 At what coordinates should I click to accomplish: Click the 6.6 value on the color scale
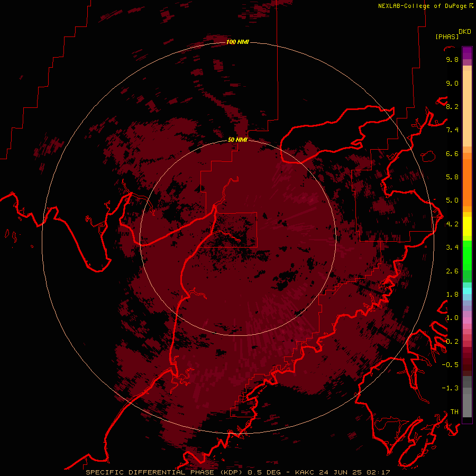point(452,153)
